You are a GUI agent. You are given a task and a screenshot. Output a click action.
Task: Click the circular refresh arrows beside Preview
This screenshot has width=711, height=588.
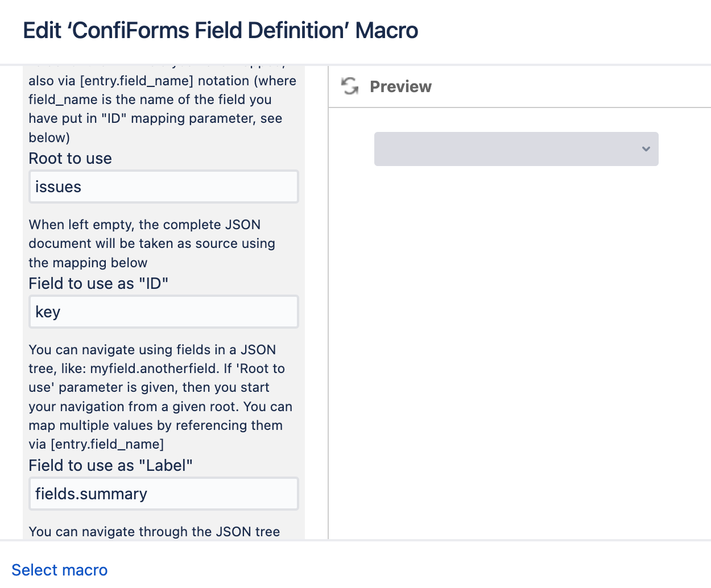349,86
